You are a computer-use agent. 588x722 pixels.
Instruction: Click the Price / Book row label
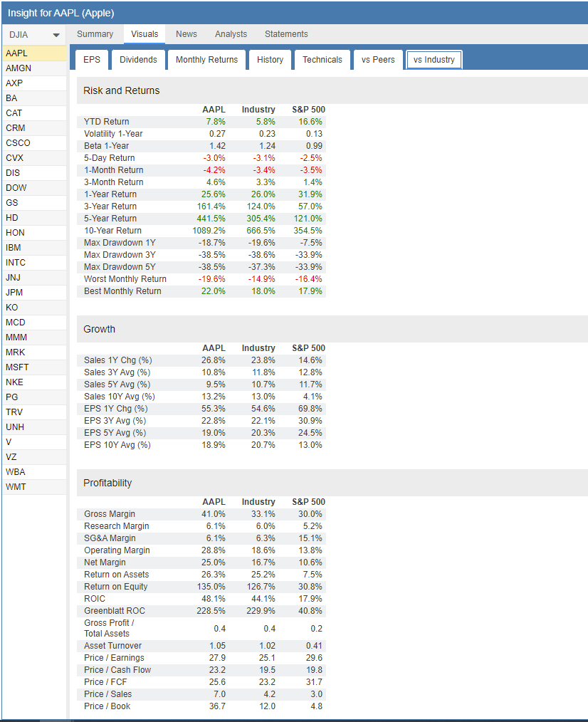click(x=107, y=706)
